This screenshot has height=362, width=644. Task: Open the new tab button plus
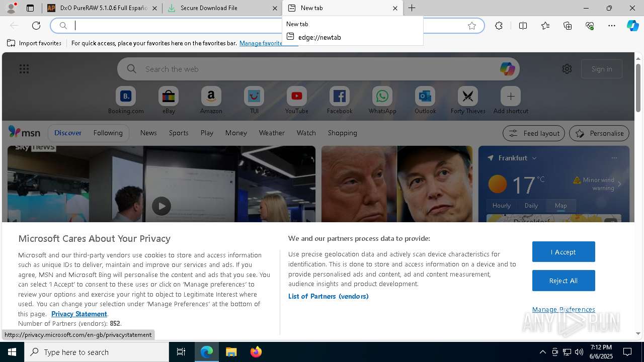click(412, 8)
